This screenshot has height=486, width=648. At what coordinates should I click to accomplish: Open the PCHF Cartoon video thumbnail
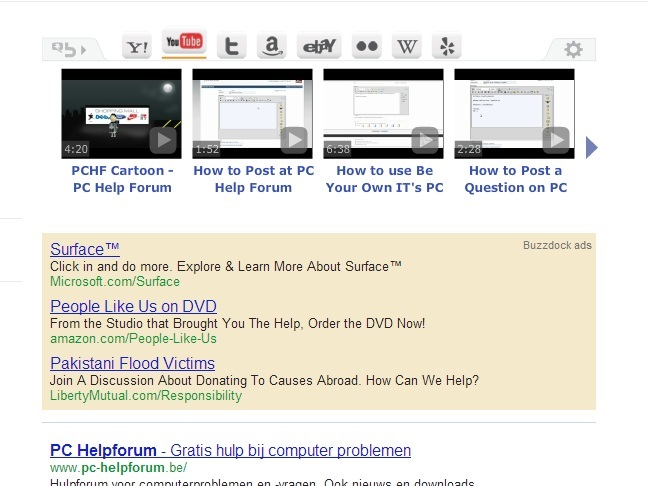[x=122, y=114]
